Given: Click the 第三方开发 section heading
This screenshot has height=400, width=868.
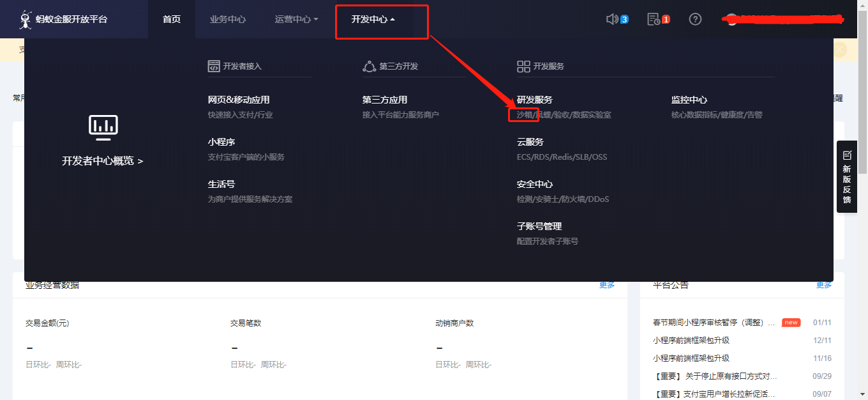Looking at the screenshot, I should 399,66.
